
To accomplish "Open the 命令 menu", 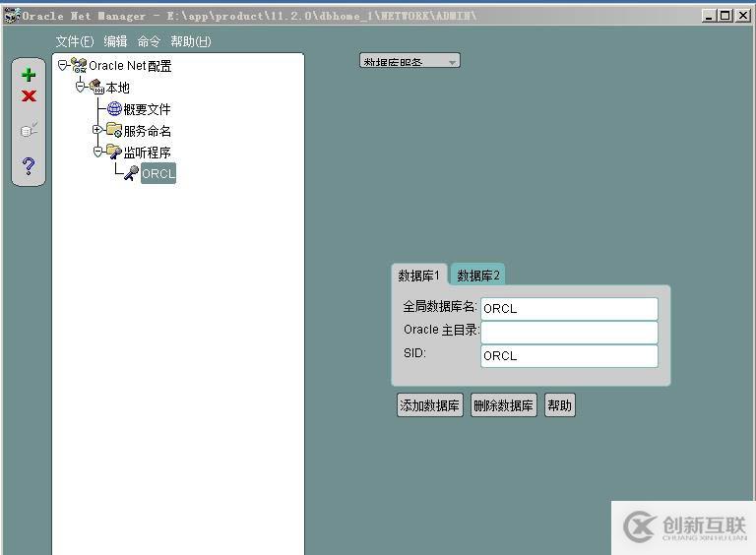I will [x=149, y=41].
